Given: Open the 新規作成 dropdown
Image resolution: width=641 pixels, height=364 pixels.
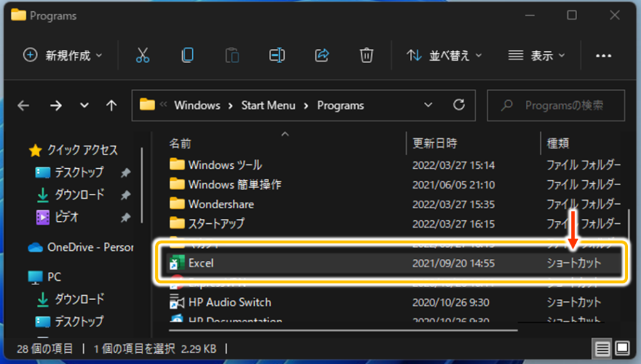Looking at the screenshot, I should pos(63,56).
